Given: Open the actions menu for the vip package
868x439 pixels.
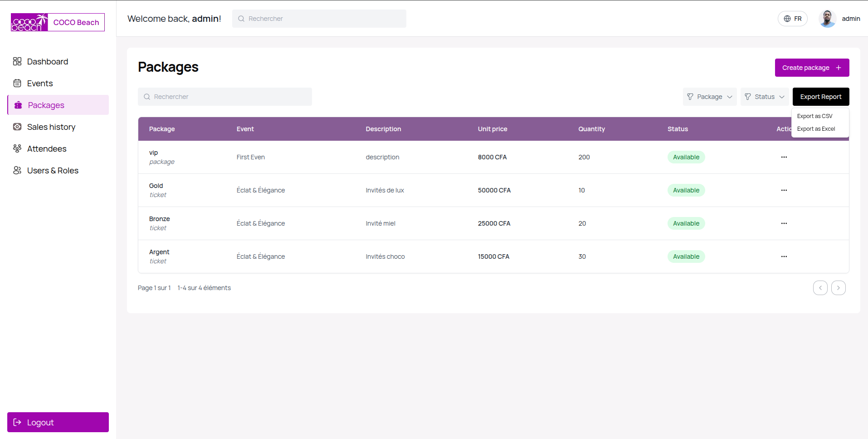Looking at the screenshot, I should tap(784, 157).
